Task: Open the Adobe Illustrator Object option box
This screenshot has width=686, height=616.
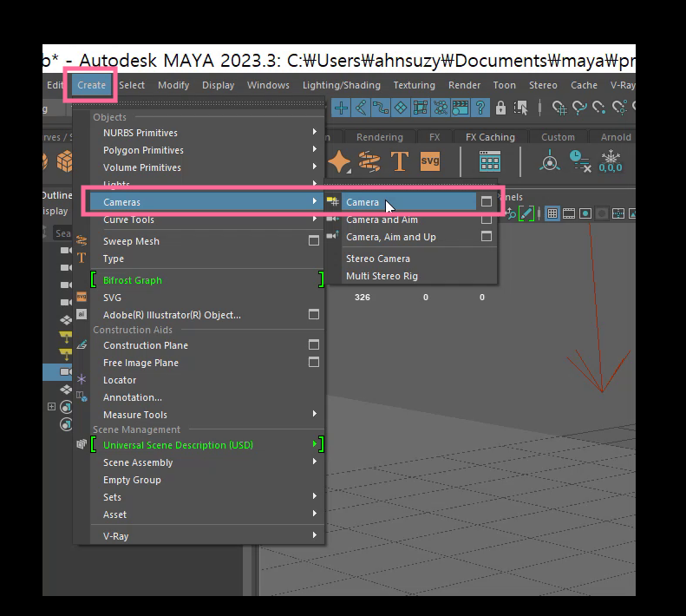Action: 314,314
